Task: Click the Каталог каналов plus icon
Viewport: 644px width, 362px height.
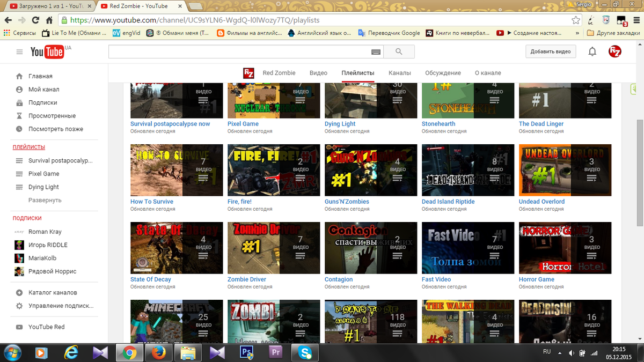Action: pos(19,293)
